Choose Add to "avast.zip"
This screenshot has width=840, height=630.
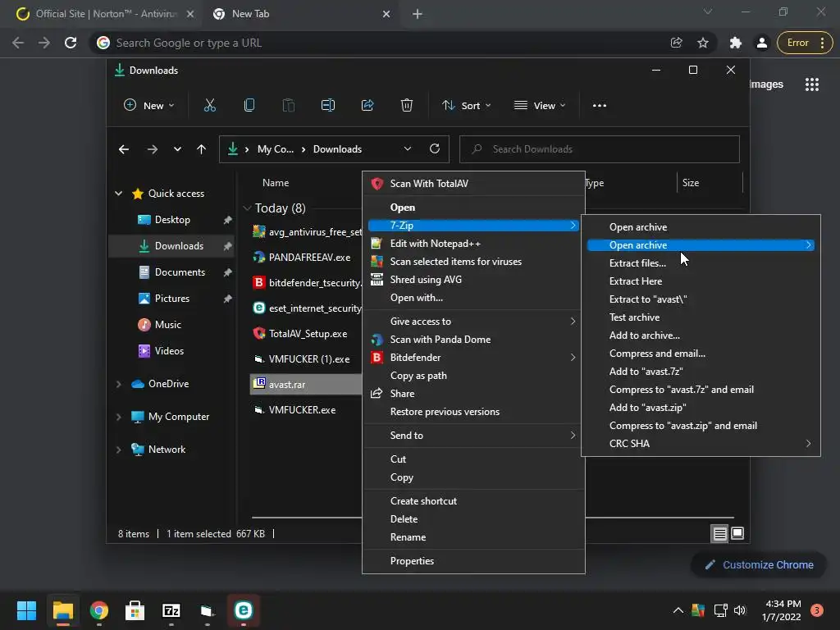701,408
